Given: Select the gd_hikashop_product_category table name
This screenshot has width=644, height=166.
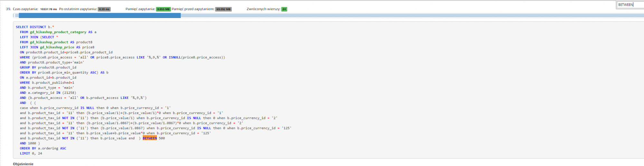Looking at the screenshot, I should coord(58,32).
